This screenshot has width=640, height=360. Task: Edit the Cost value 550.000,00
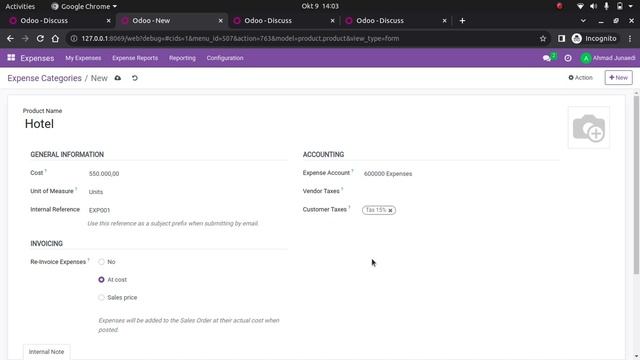click(x=188, y=173)
